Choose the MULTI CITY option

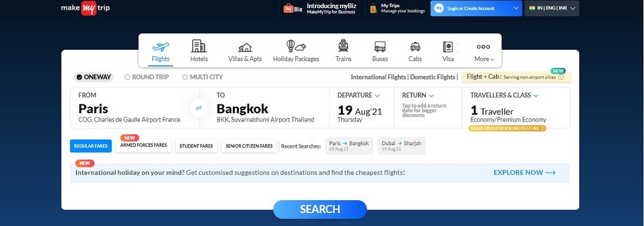click(203, 77)
